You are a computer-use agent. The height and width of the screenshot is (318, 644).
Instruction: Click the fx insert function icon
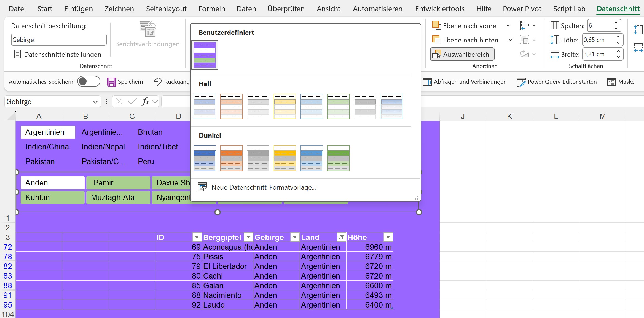pyautogui.click(x=146, y=101)
